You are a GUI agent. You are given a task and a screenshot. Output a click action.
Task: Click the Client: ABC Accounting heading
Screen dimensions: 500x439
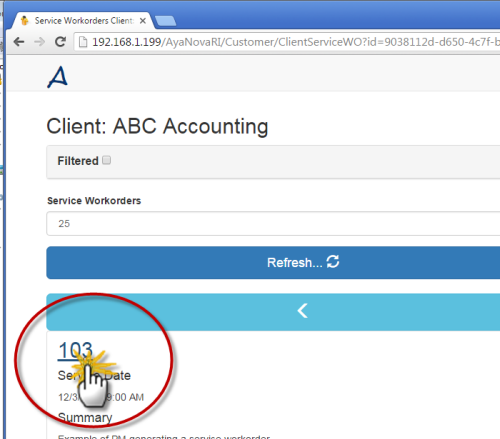pos(157,126)
